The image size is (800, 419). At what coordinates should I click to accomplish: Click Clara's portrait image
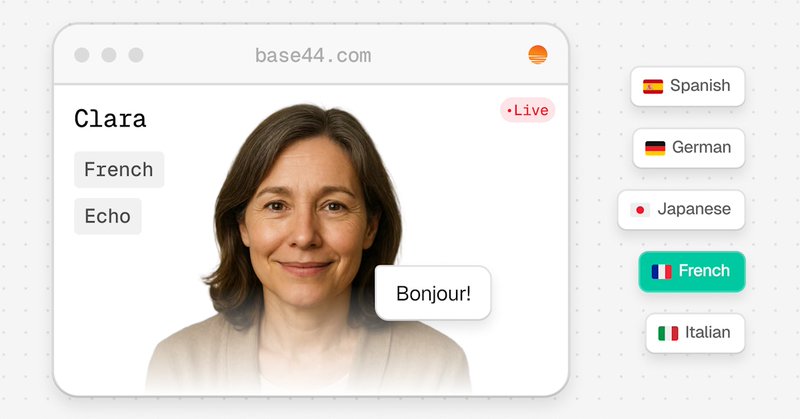click(x=308, y=248)
